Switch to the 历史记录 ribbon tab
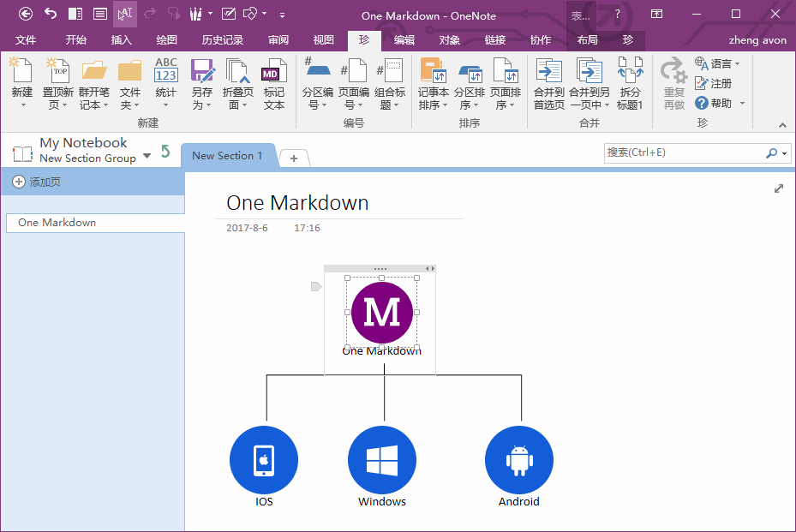This screenshot has width=796, height=532. pos(223,40)
